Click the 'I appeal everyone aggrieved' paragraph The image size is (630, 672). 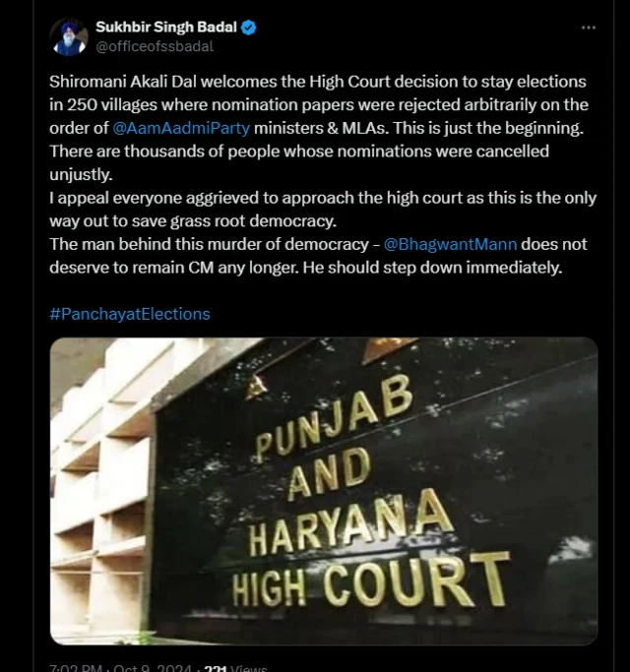pos(323,210)
